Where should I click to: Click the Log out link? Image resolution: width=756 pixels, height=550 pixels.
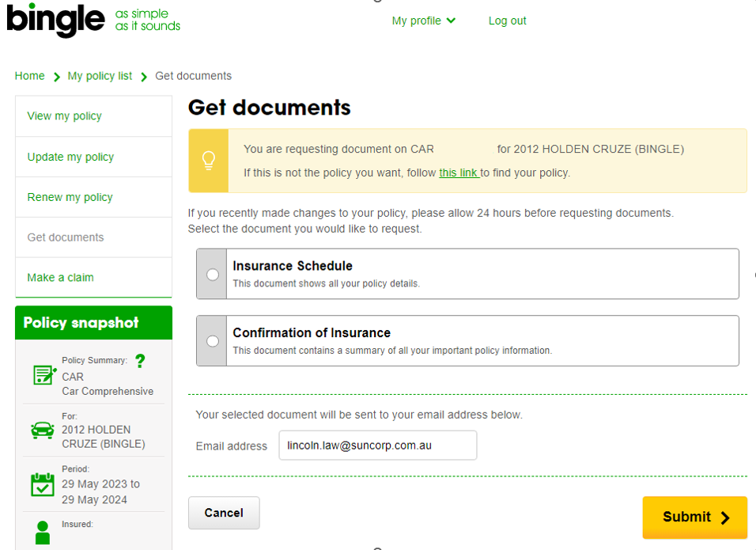pos(507,21)
